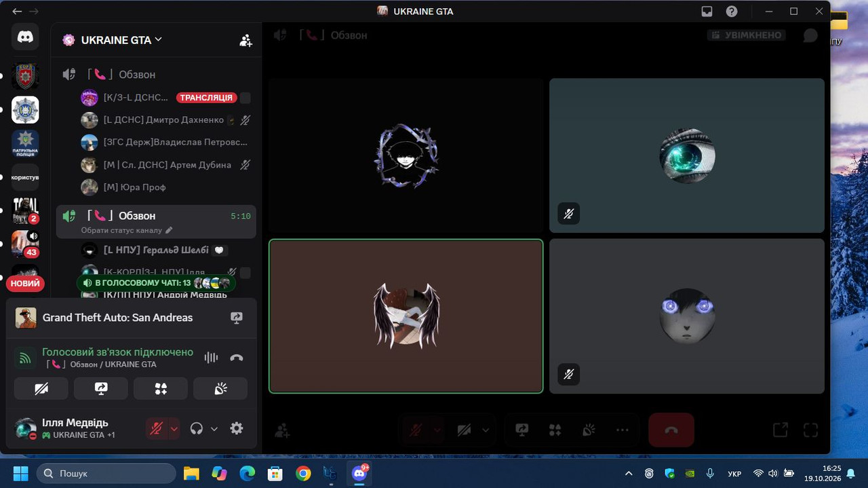Start an activity from the voice panel button row

click(161, 388)
